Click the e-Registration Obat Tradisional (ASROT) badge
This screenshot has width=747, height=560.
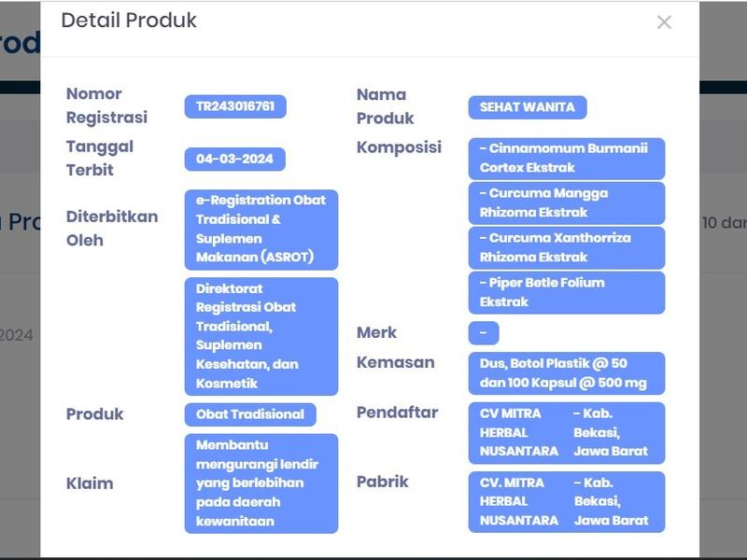(x=261, y=229)
